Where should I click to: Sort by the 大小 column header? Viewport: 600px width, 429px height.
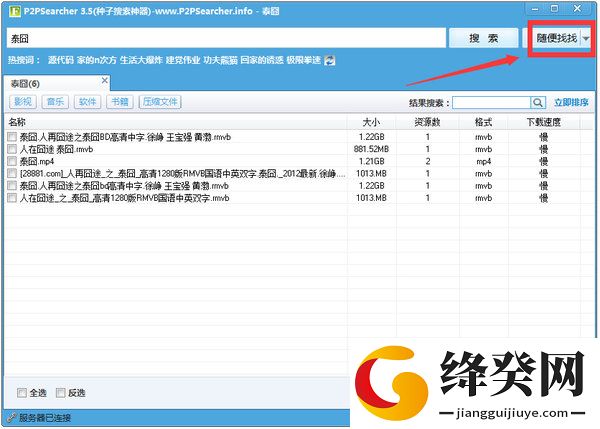click(x=372, y=122)
